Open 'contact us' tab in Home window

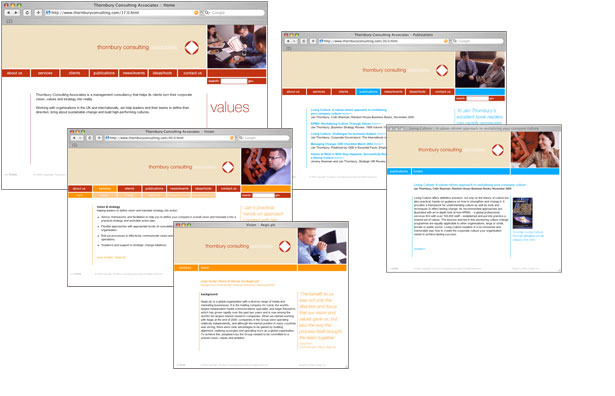pyautogui.click(x=192, y=73)
